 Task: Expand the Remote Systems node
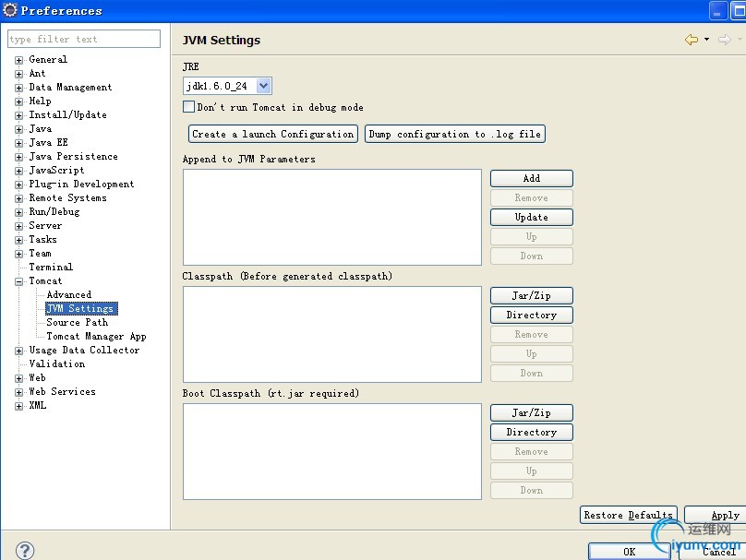point(19,198)
